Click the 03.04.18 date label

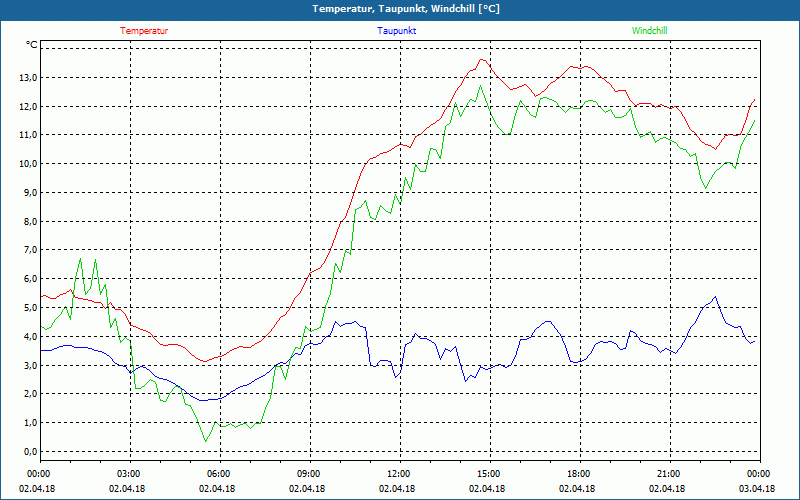[757, 489]
